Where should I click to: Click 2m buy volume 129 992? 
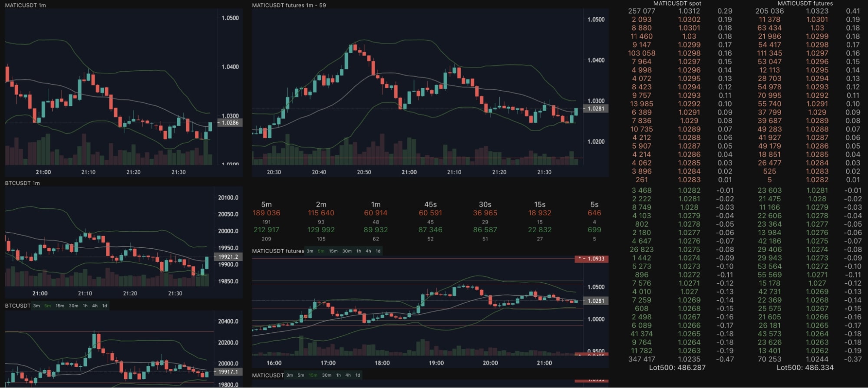[321, 230]
